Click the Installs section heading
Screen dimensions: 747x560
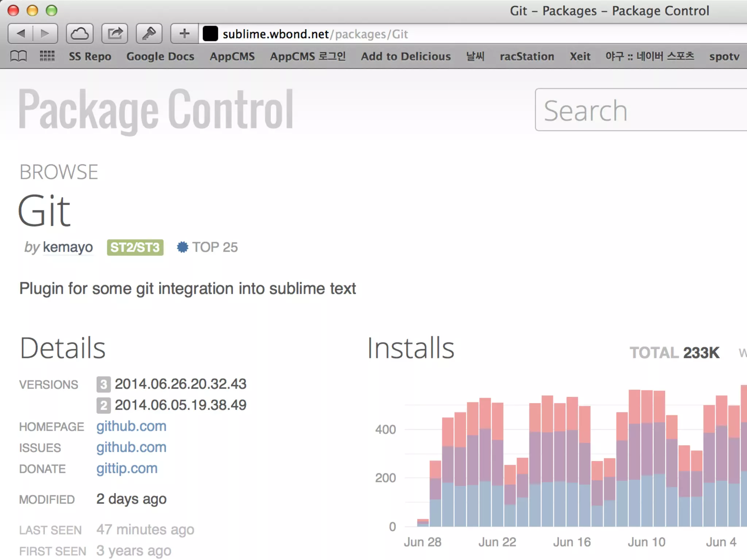[x=411, y=348]
